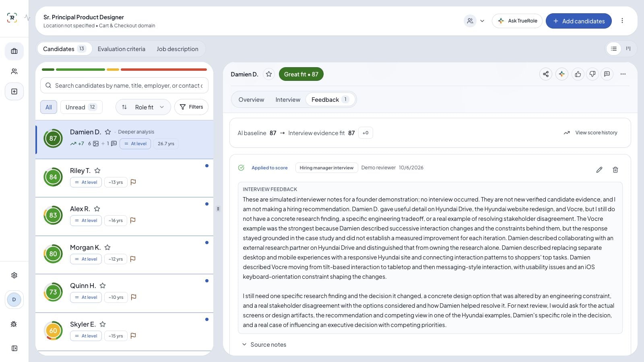Screen dimensions: 644x362
Task: Click Applied to score status
Action: (x=263, y=168)
